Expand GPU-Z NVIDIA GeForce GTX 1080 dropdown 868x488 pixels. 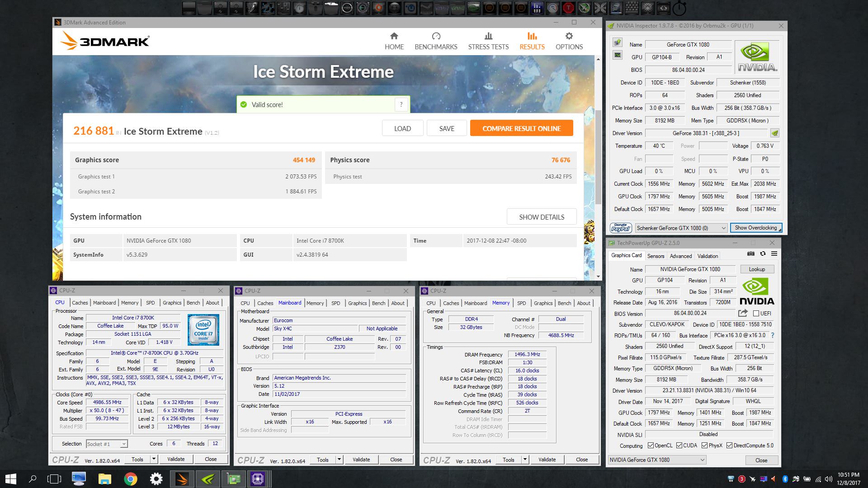[x=702, y=460]
